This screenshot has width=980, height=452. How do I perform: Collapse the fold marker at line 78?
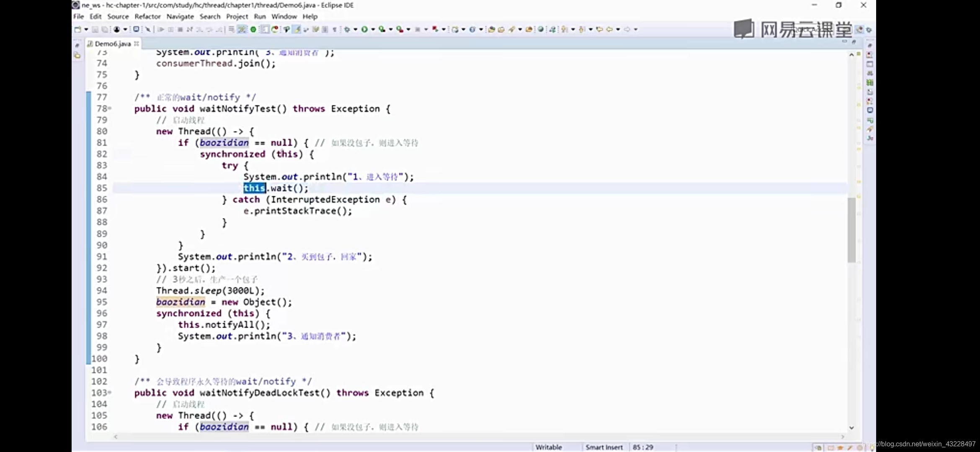tap(110, 108)
